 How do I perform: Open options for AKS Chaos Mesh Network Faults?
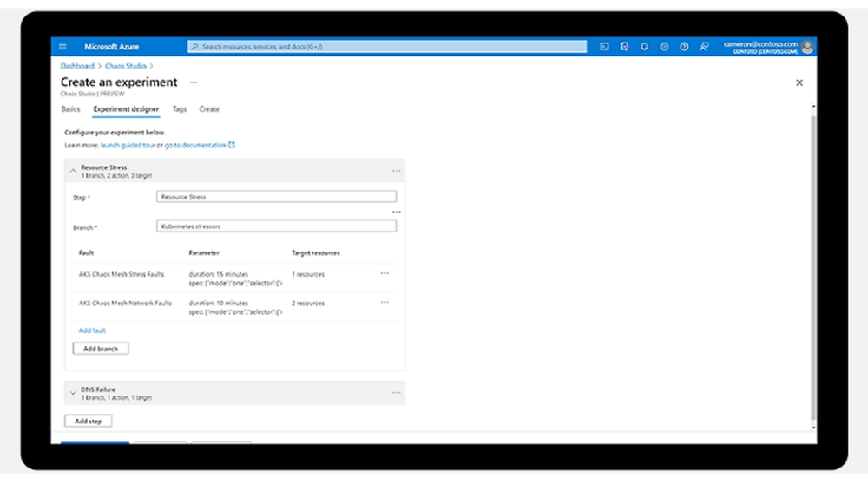385,302
